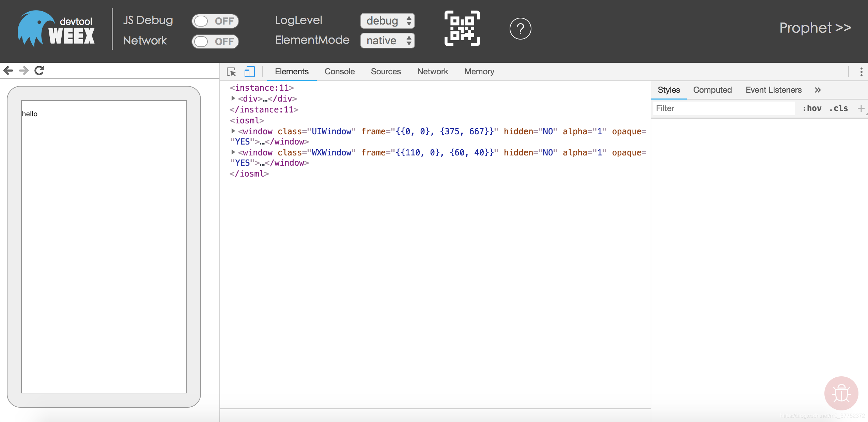
Task: Switch to the Network tab
Action: click(432, 71)
